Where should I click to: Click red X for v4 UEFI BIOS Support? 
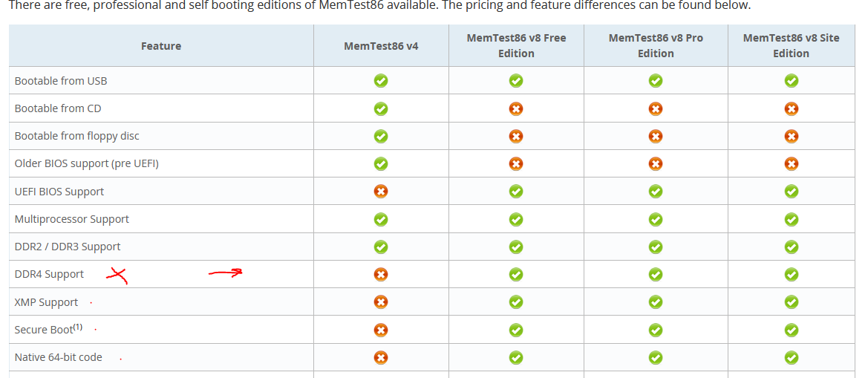pyautogui.click(x=381, y=192)
